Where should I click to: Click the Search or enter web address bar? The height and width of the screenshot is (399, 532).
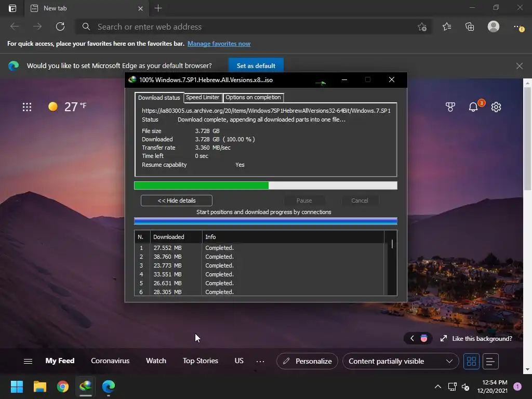click(253, 27)
